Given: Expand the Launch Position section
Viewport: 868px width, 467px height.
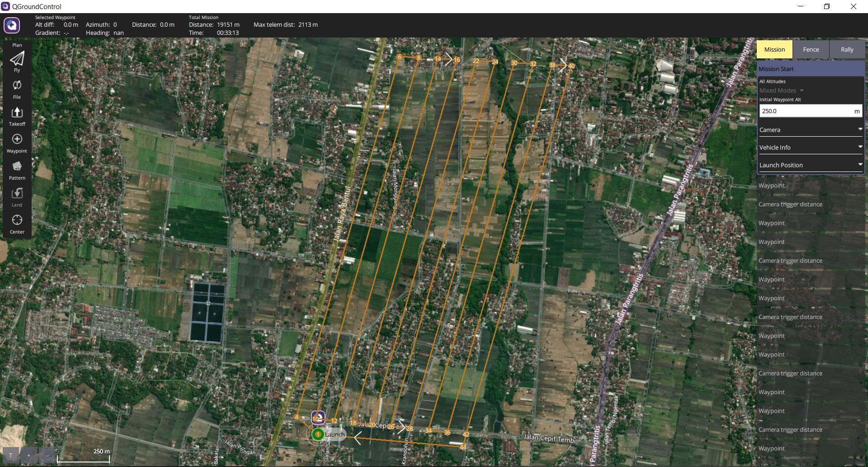Looking at the screenshot, I should pos(810,165).
